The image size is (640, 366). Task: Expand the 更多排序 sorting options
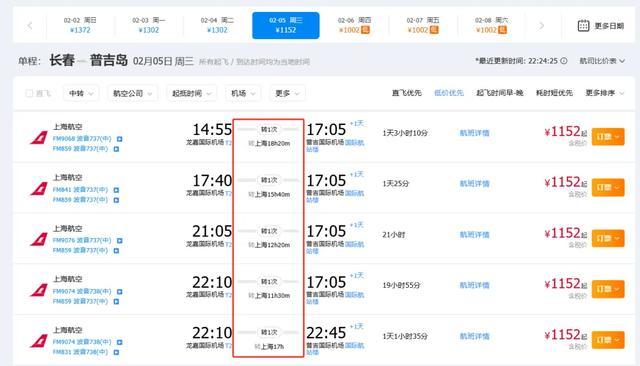click(604, 93)
